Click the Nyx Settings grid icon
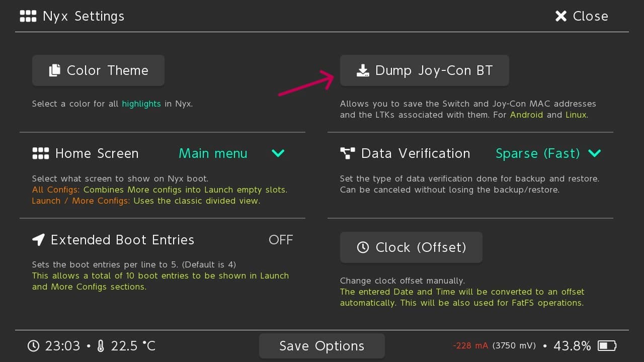Viewport: 644px width, 362px height. click(x=28, y=16)
